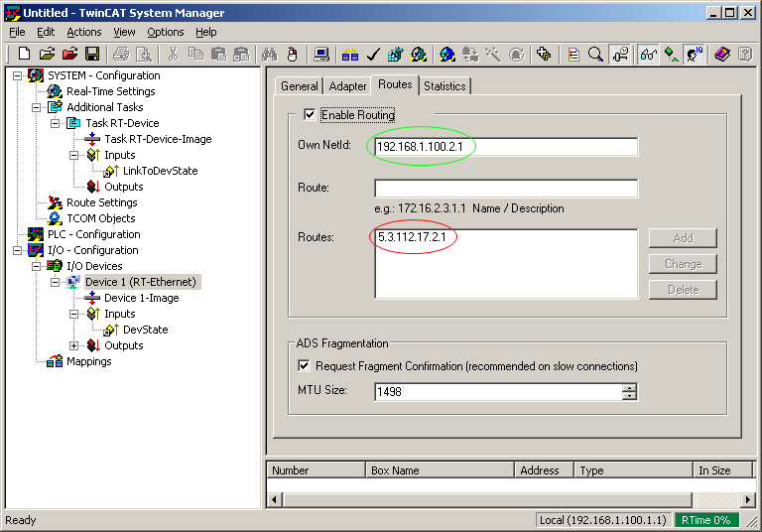The image size is (762, 532).
Task: Open the File menu
Action: point(17,32)
